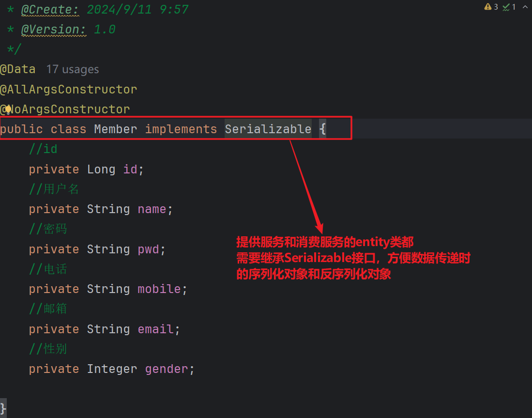Place cursor on the id field name
This screenshot has width=532, height=418.
[130, 170]
